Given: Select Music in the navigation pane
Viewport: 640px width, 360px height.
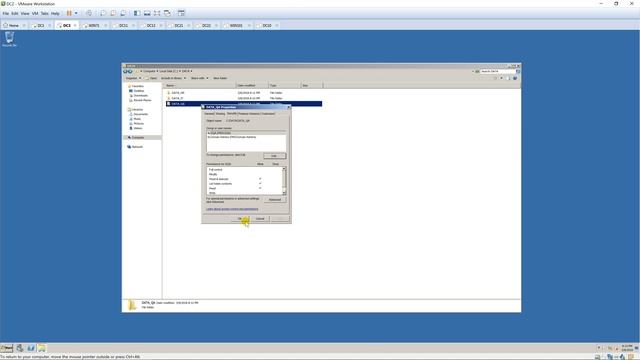Looking at the screenshot, I should (x=137, y=119).
